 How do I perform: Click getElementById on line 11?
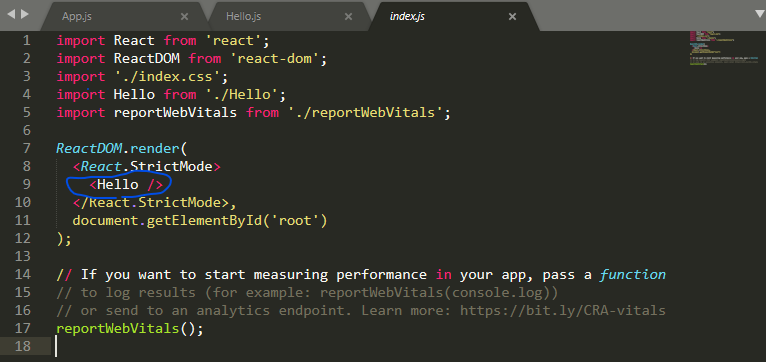point(204,220)
